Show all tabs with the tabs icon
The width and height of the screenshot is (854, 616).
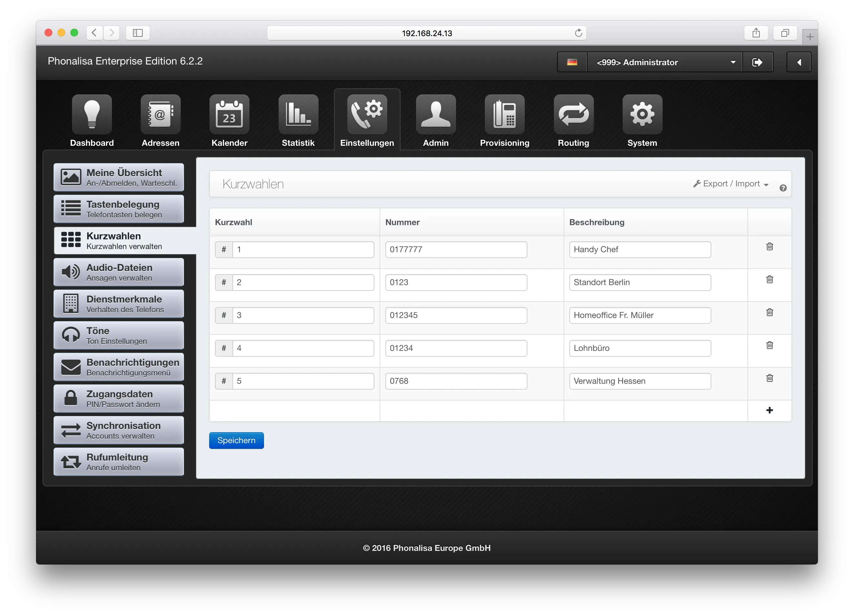click(785, 33)
